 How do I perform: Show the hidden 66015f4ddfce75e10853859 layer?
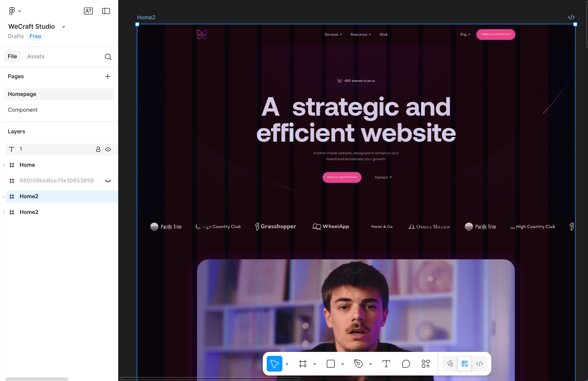coord(108,181)
